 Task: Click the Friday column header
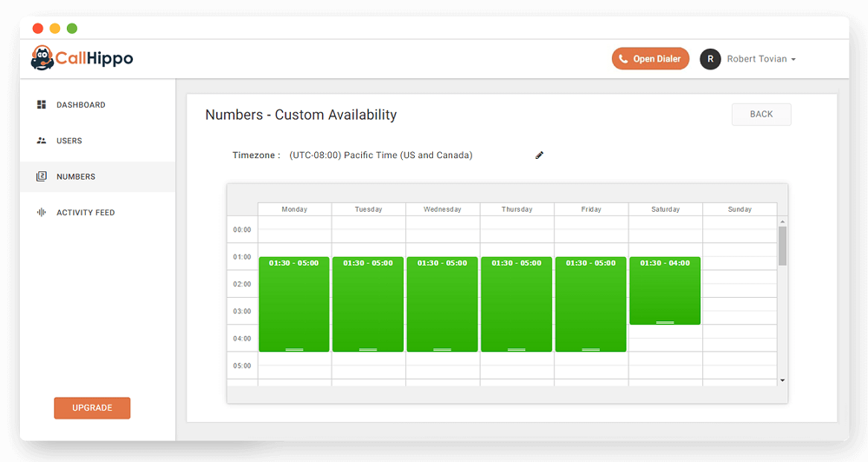(591, 209)
